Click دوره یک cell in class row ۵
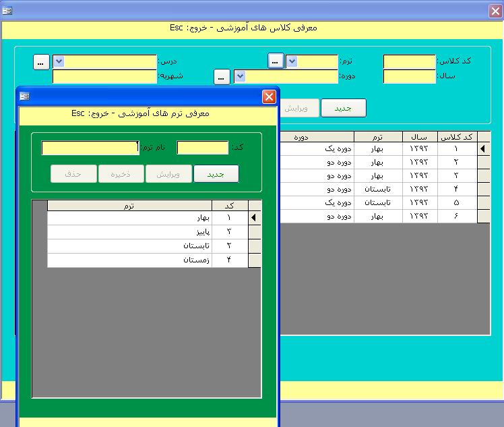The height and width of the screenshot is (427, 504). click(x=317, y=203)
